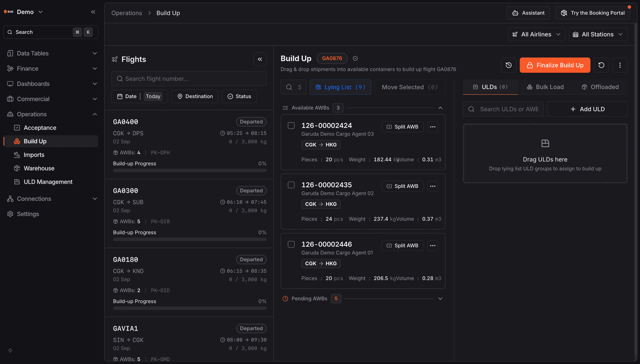Toggle the Today date filter

pos(153,97)
